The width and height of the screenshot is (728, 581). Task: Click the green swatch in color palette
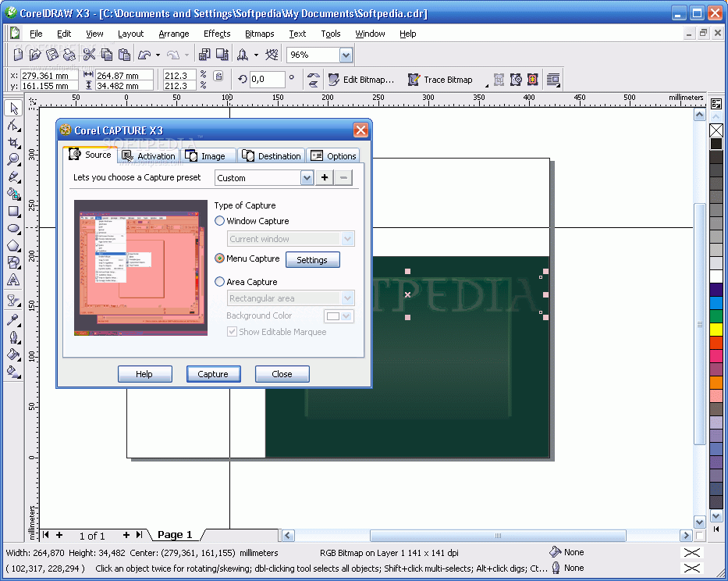point(716,316)
